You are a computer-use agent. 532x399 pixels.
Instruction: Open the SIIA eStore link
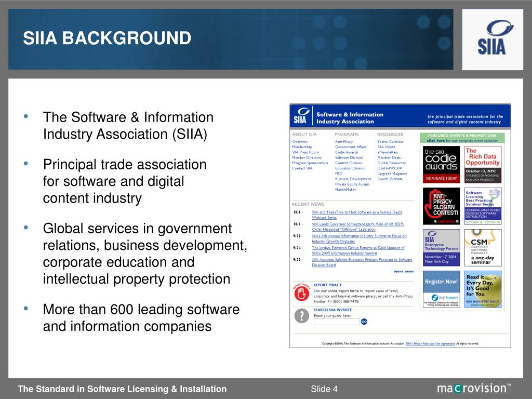(x=386, y=147)
